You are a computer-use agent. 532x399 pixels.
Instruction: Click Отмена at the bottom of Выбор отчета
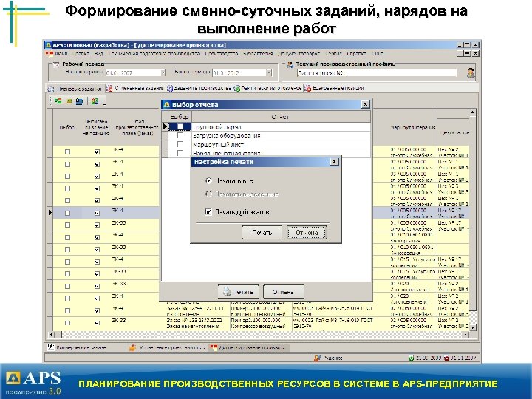point(284,291)
